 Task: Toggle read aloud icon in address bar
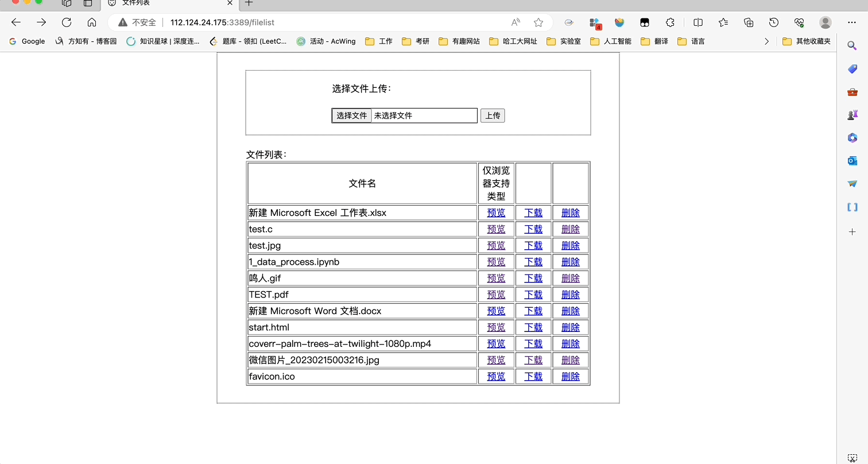click(516, 22)
